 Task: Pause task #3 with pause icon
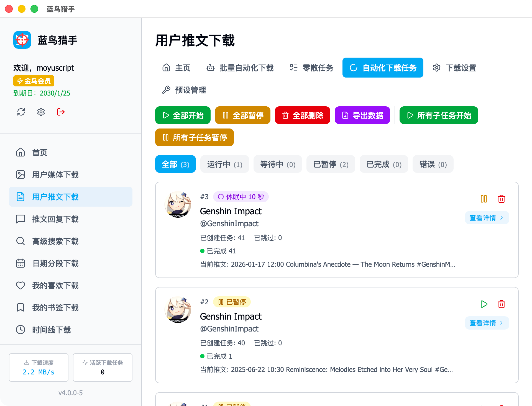point(484,199)
